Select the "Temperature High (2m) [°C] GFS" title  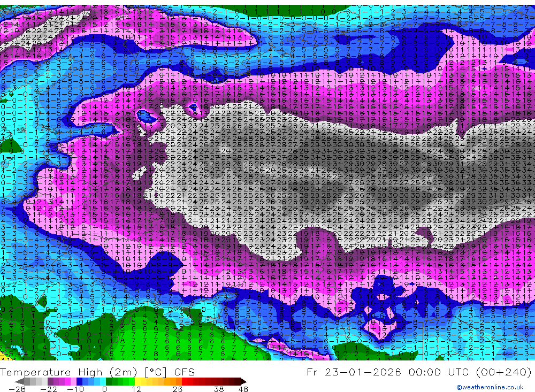97,372
